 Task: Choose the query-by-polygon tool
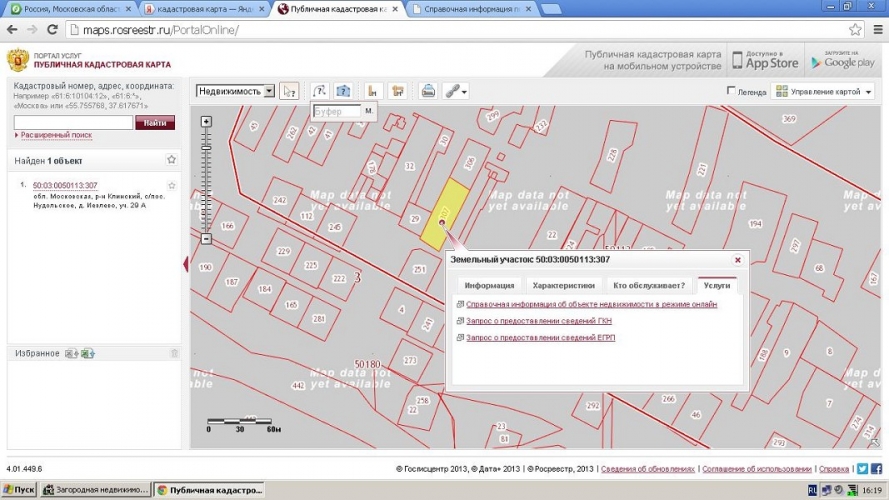click(x=343, y=91)
